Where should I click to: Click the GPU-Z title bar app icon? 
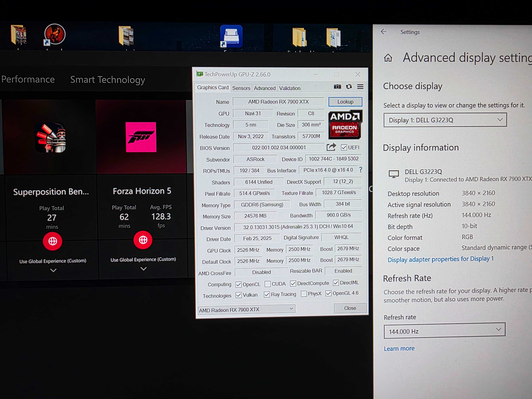tap(200, 74)
